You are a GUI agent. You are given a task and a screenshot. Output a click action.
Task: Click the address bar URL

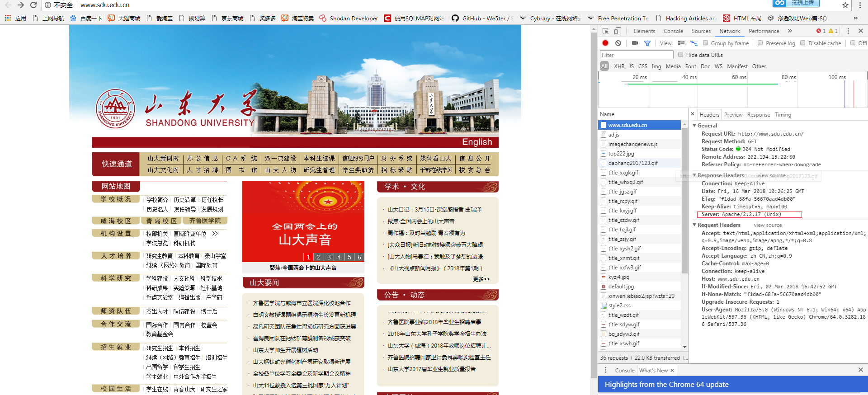point(105,5)
